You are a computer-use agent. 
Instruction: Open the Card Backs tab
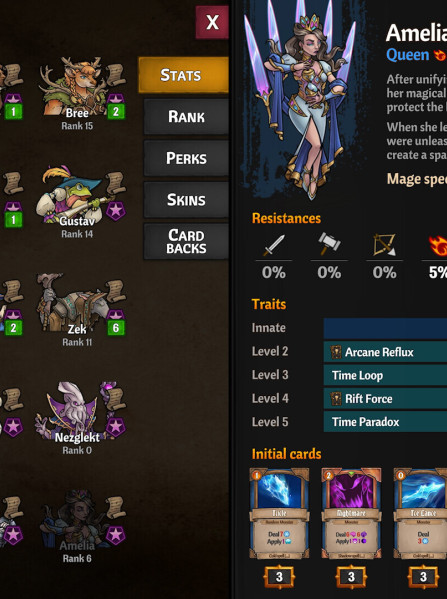point(186,241)
